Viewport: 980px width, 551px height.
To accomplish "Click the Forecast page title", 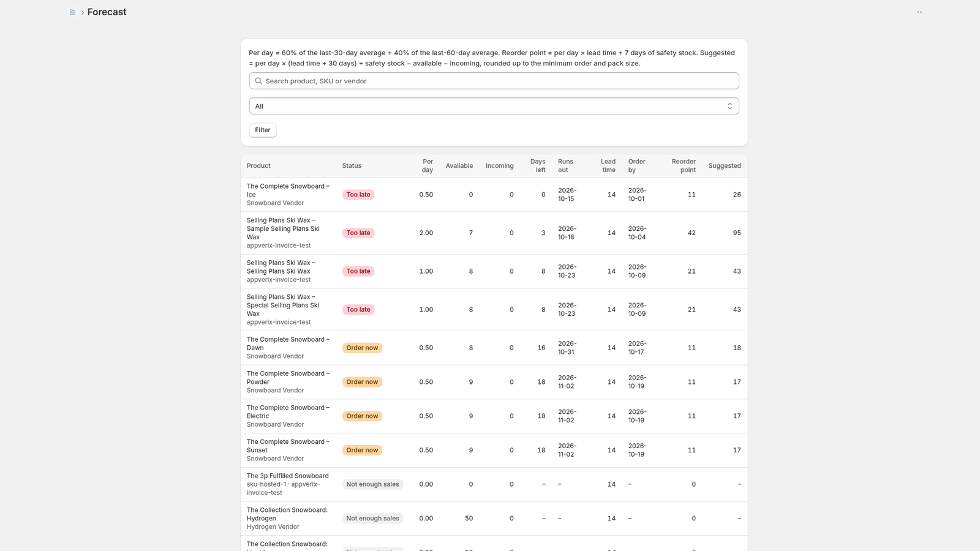I will click(107, 12).
